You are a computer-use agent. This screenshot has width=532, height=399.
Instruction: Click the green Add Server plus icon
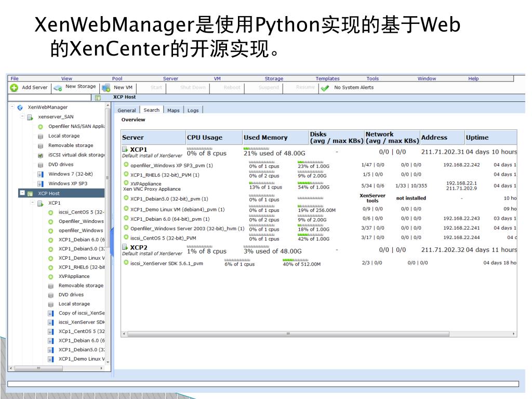14,88
